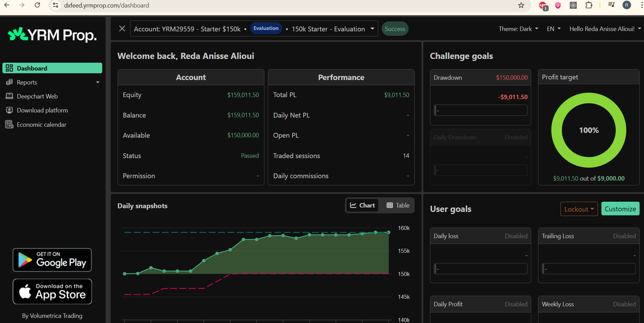Expand the Reports sidebar menu
The image size is (644, 323).
pos(52,82)
